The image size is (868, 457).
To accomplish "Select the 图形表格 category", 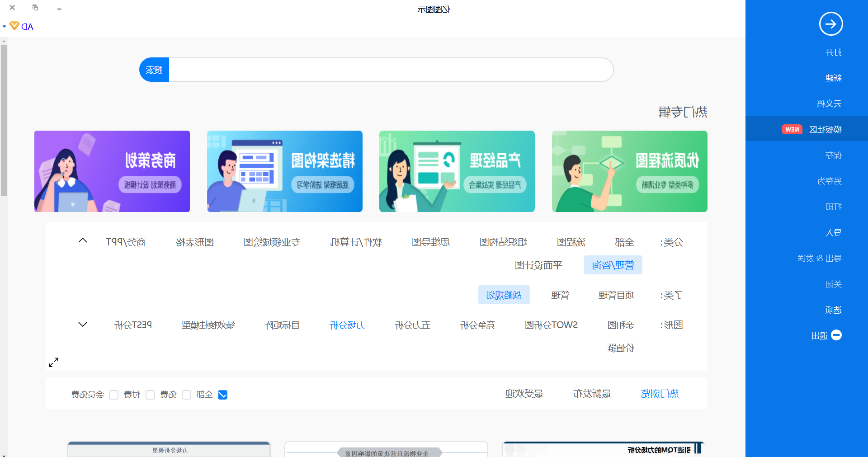I will coord(194,242).
